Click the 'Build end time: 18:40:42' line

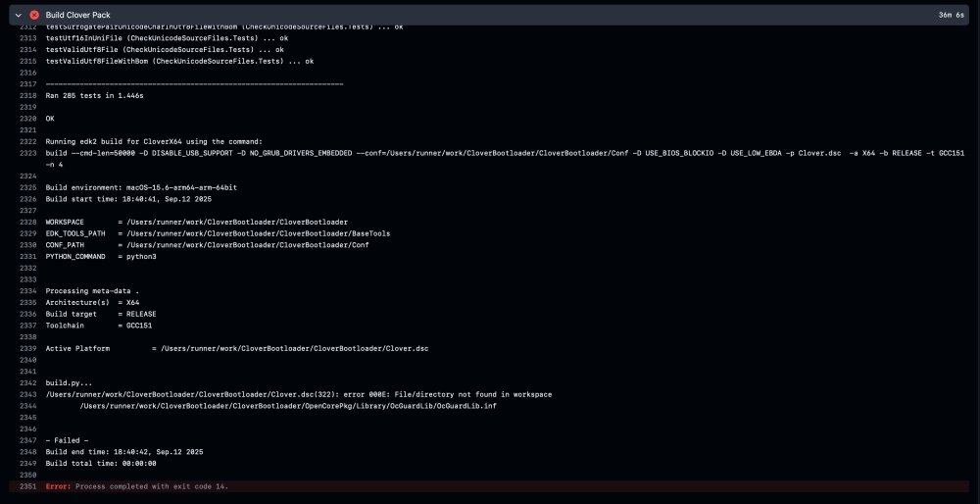click(x=124, y=451)
